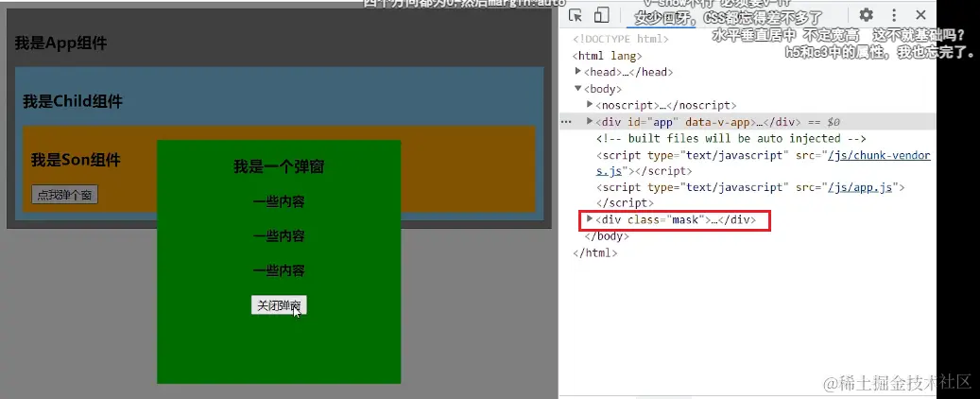Viewport: 980px width, 399px height.
Task: Click the ellipsis beside the app div row
Action: [x=566, y=121]
